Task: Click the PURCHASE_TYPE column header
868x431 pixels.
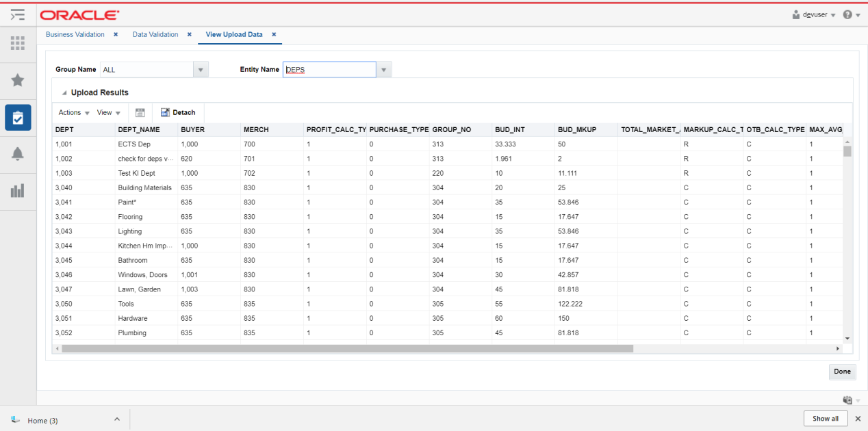Action: 398,130
